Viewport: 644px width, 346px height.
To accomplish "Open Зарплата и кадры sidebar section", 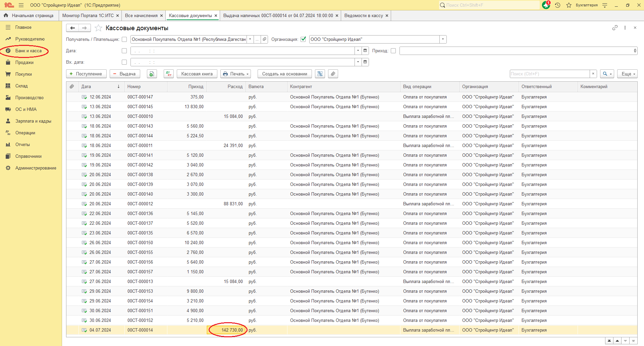I will pyautogui.click(x=33, y=121).
